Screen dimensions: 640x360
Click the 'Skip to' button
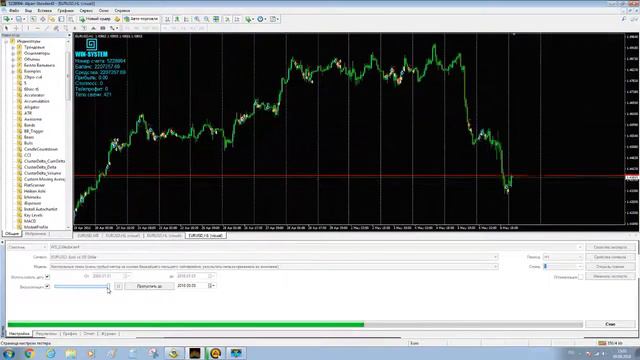149,286
